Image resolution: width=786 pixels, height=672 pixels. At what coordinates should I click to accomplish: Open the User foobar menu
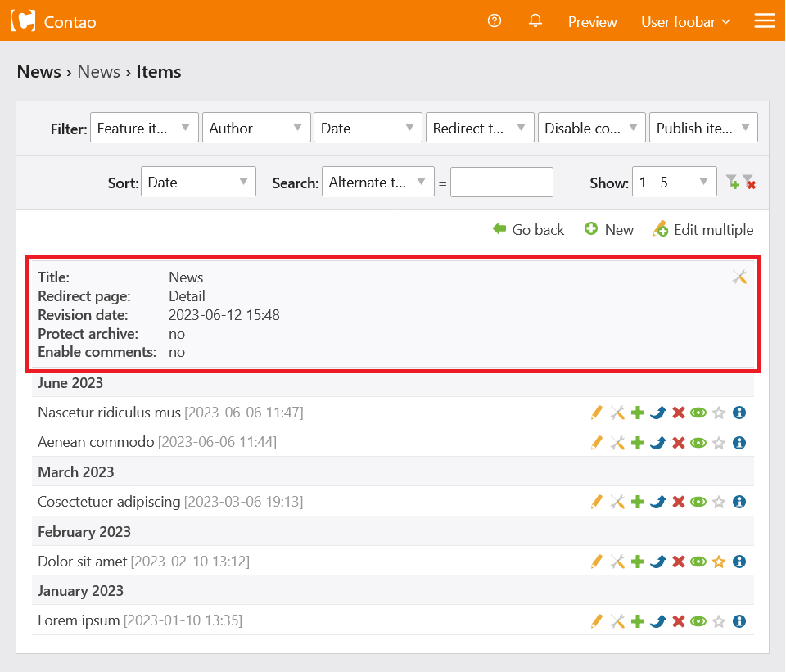coord(685,21)
